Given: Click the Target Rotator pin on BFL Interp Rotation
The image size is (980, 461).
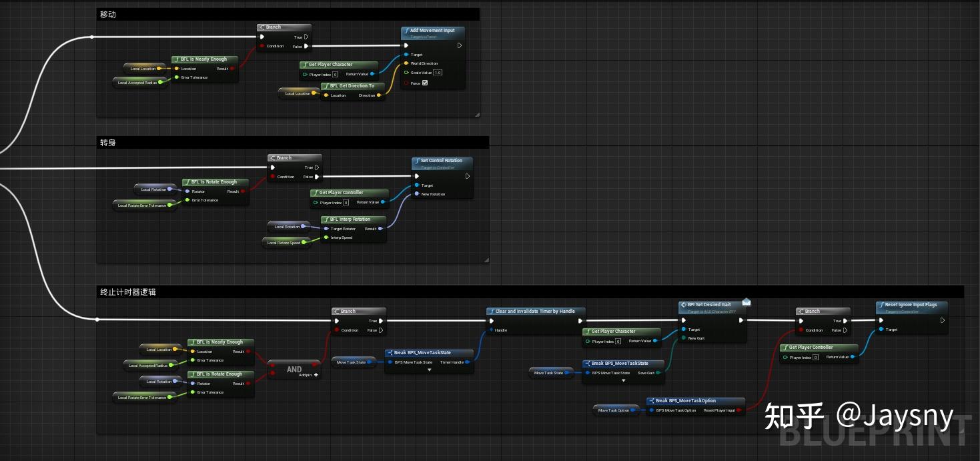Looking at the screenshot, I should pos(326,229).
